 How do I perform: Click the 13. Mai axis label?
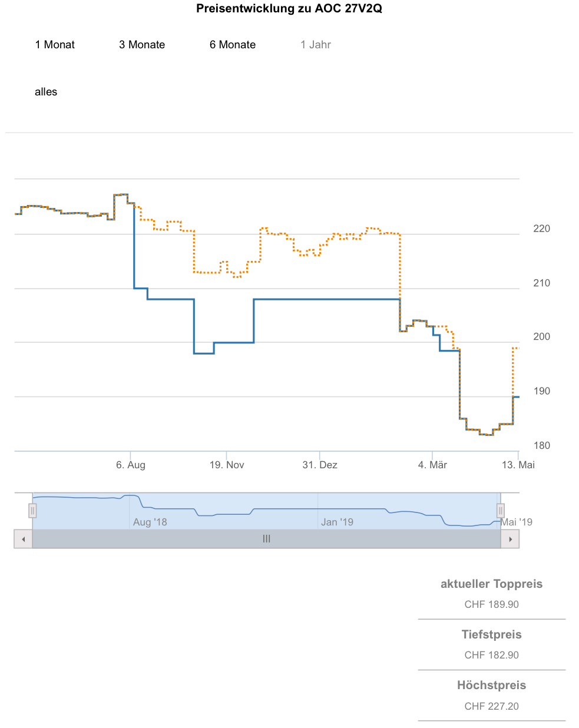pyautogui.click(x=518, y=465)
